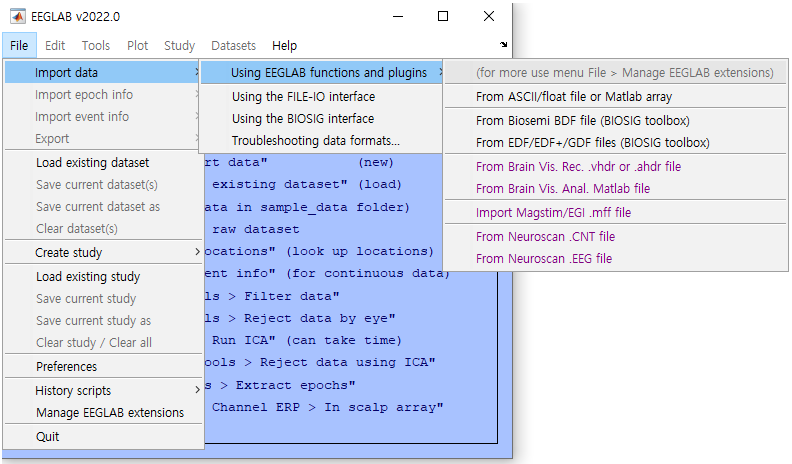
Task: Import From Biosemi BDF file (BIOSIG toolbox)
Action: (616, 121)
